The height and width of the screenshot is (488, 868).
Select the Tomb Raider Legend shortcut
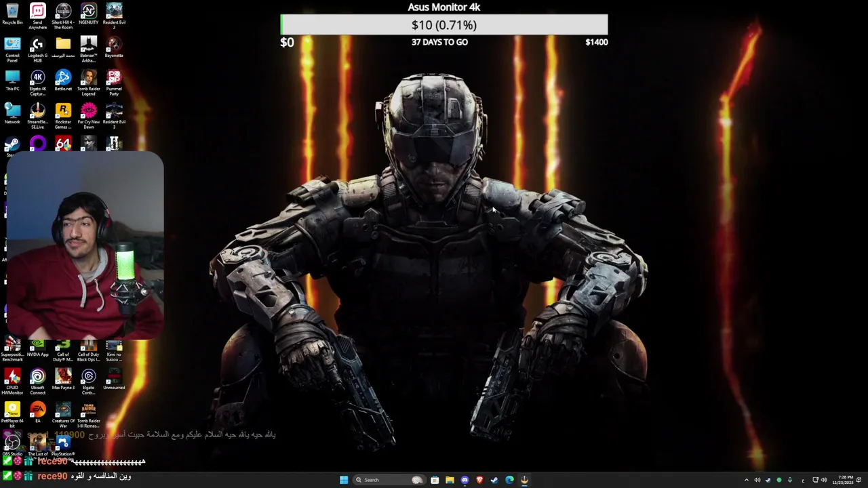pos(88,83)
